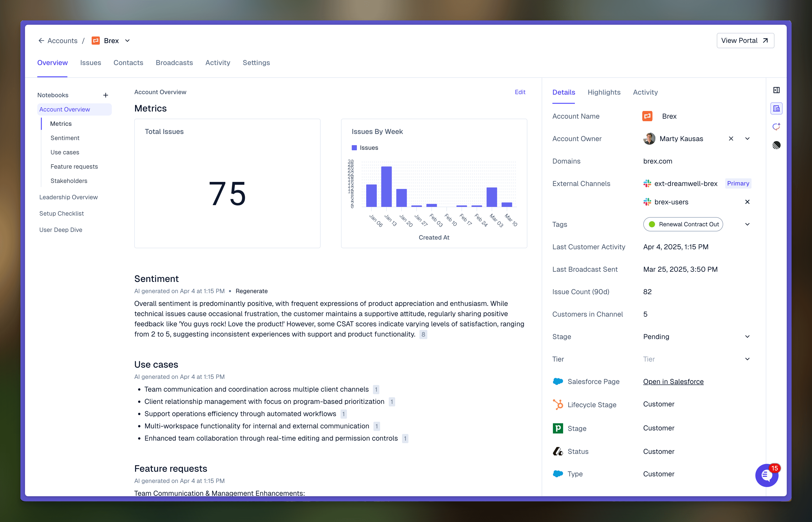Viewport: 812px width, 522px height.
Task: Click the Jan 13 bar in chart
Action: tap(386, 187)
